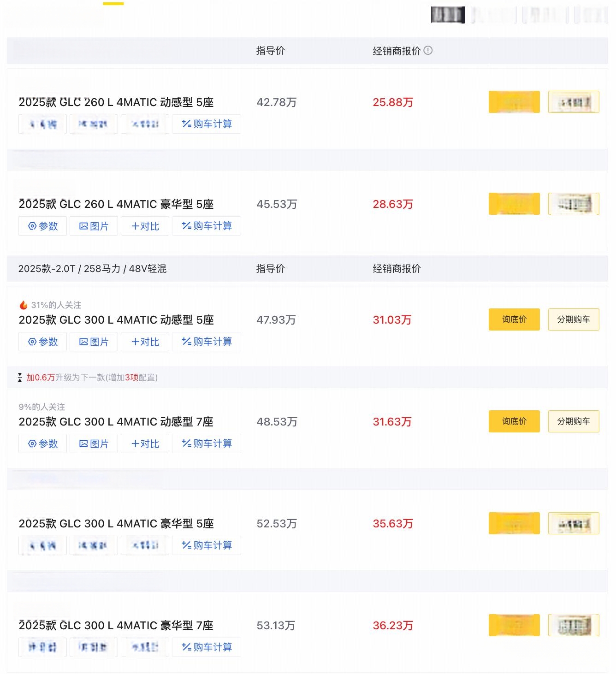Open 参数 for GLC 260 L 豪华型 5座
Screen dimensions: 616x674
click(43, 226)
